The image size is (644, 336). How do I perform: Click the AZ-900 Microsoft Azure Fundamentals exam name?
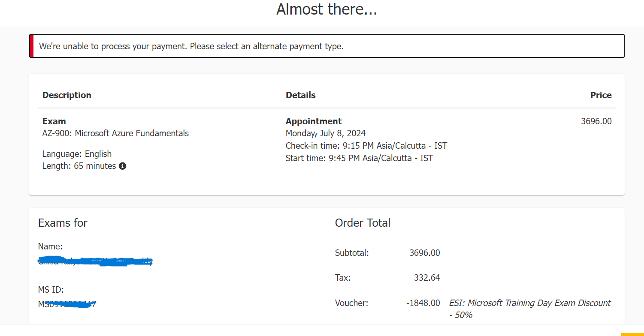[115, 133]
